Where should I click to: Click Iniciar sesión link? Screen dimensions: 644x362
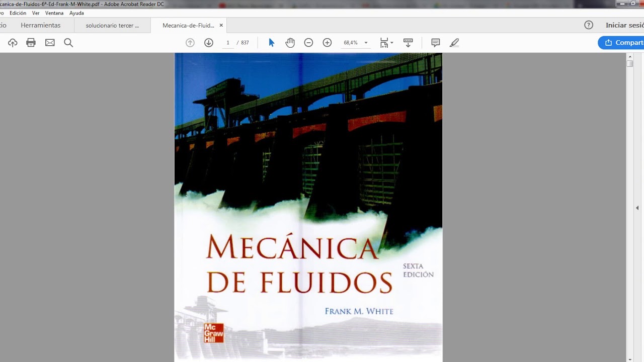624,25
